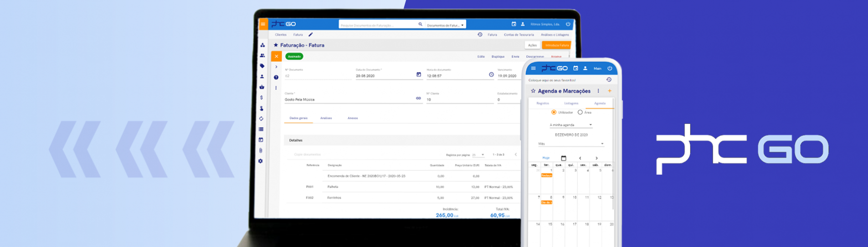This screenshot has height=247, width=868.
Task: Select the Área radio button
Action: 580,112
